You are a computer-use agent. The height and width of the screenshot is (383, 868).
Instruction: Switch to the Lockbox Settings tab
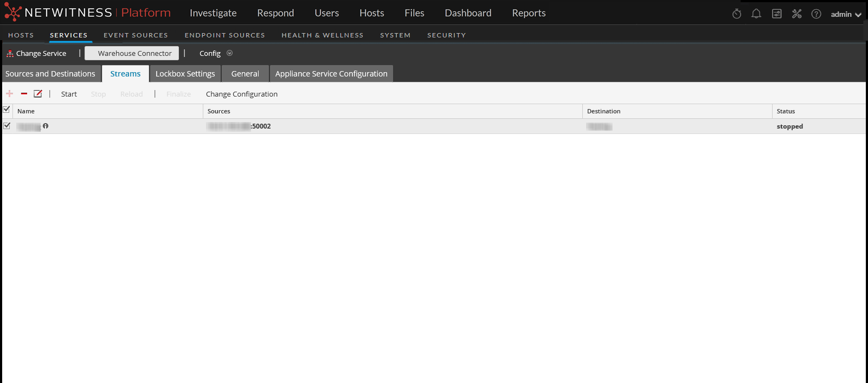tap(185, 74)
